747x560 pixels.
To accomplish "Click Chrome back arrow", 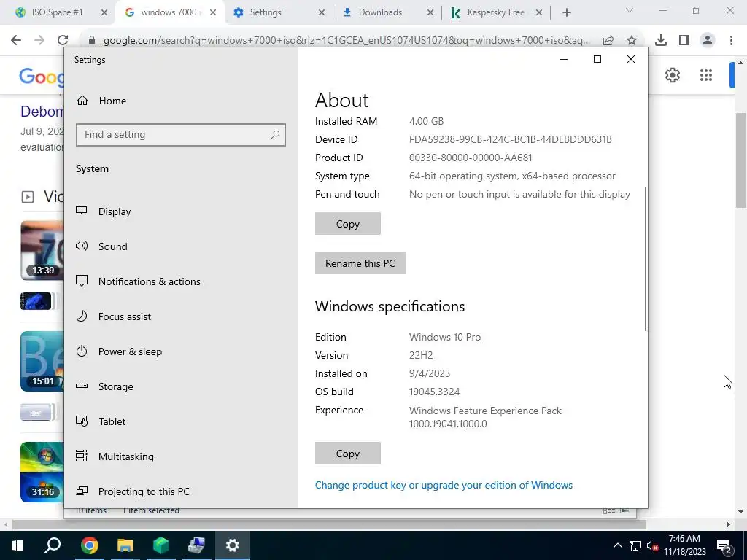I will tap(16, 40).
